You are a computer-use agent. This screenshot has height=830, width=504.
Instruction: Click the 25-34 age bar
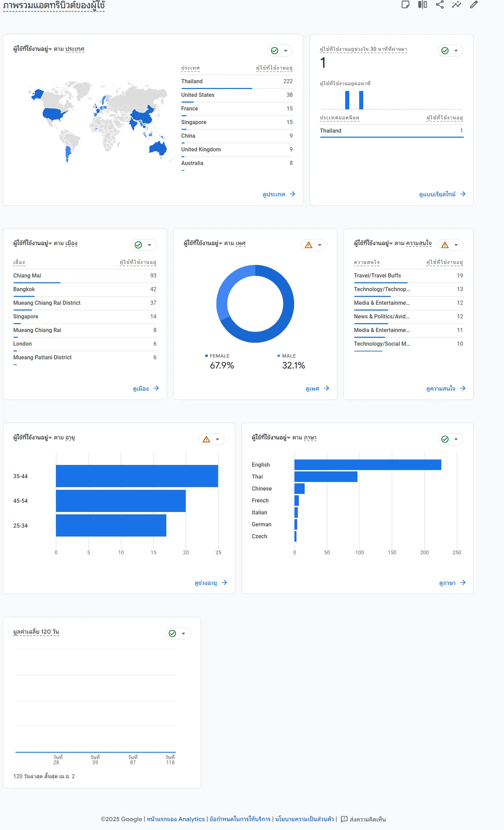click(111, 526)
